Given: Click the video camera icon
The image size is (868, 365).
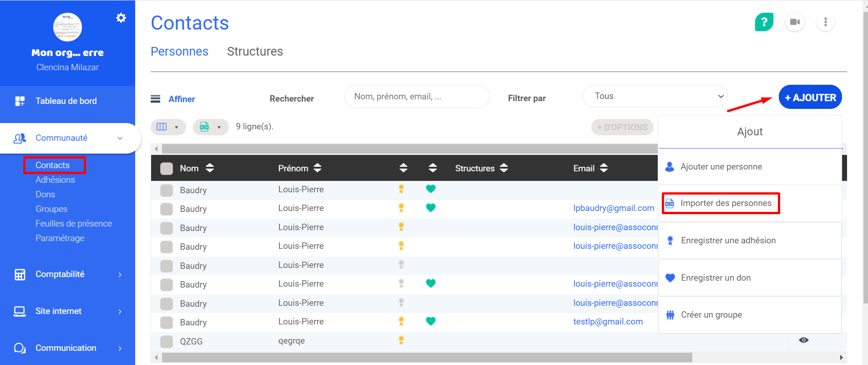Looking at the screenshot, I should point(795,22).
